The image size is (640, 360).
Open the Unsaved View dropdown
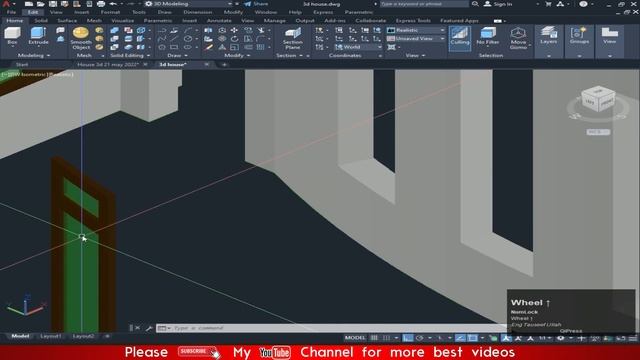click(x=416, y=38)
